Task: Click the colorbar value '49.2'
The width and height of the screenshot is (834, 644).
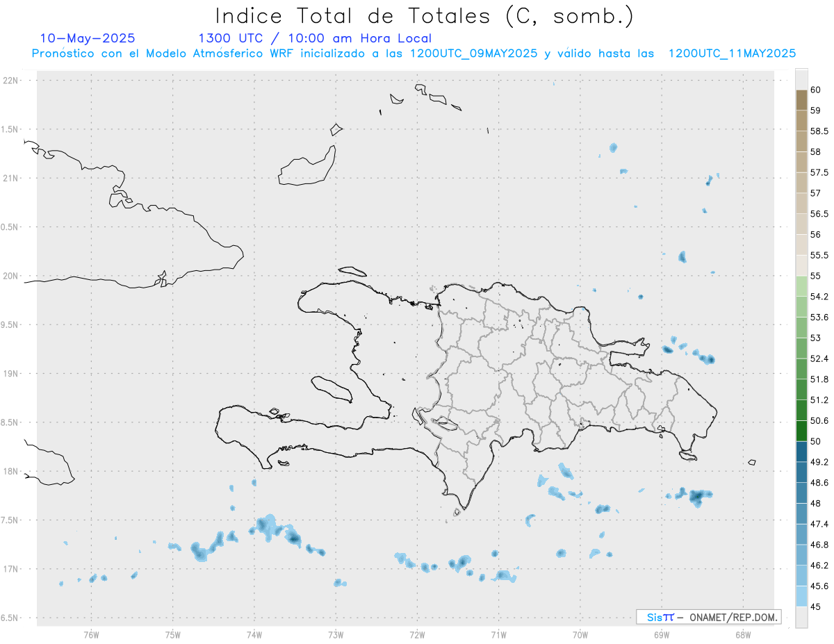Action: tap(819, 462)
